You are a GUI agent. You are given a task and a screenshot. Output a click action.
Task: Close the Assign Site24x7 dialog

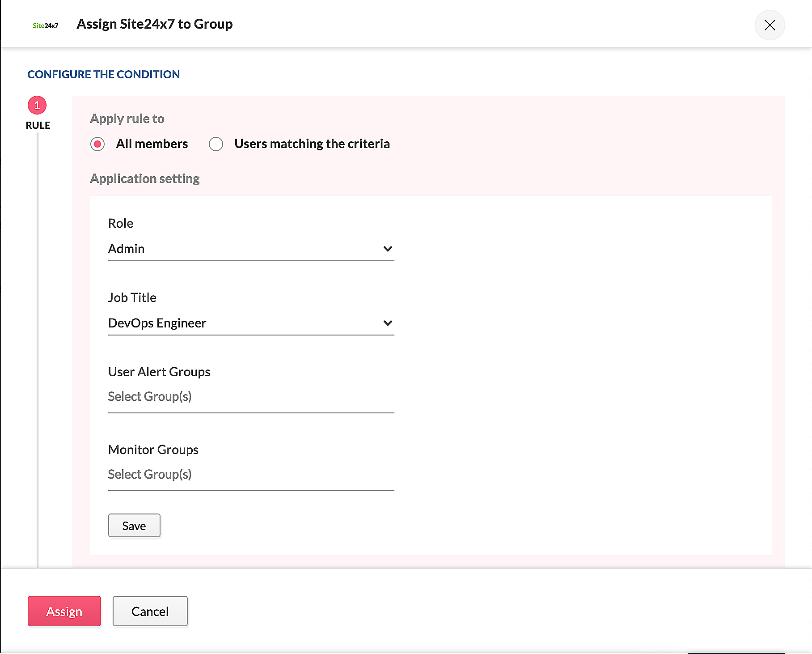(x=770, y=25)
